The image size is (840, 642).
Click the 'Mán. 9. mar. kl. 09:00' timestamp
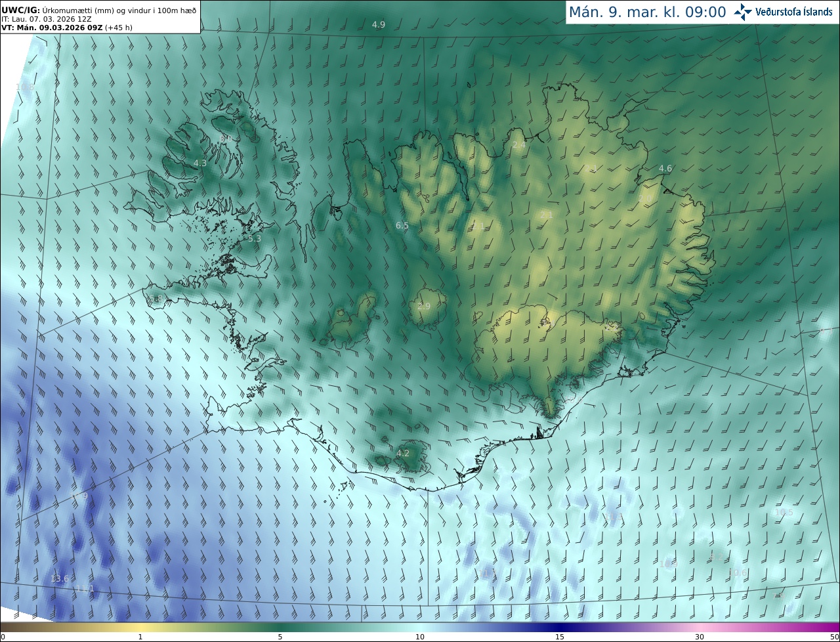click(647, 12)
